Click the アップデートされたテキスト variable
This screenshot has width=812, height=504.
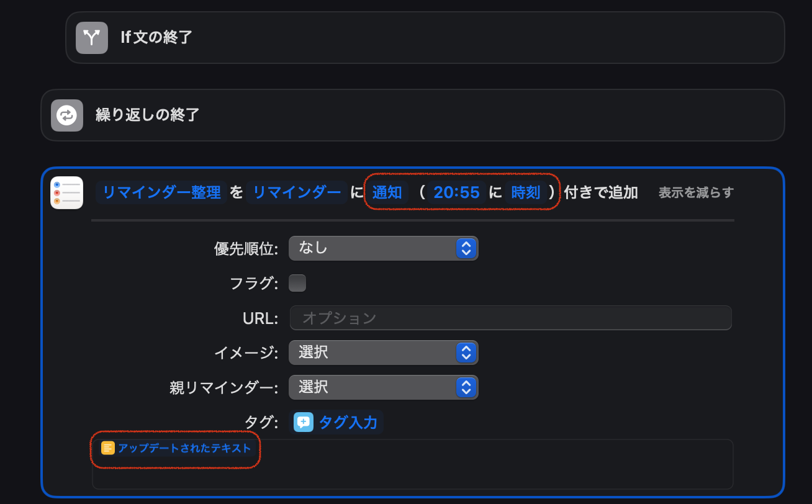click(184, 448)
